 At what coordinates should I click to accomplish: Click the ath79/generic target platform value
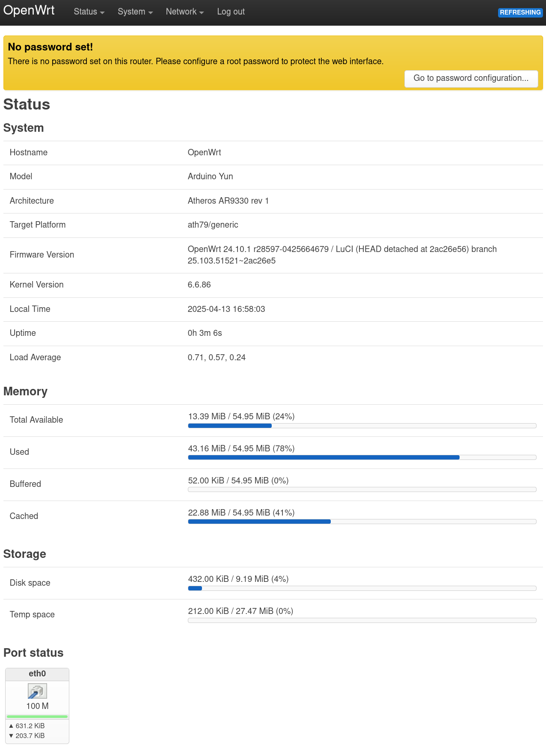pos(213,225)
